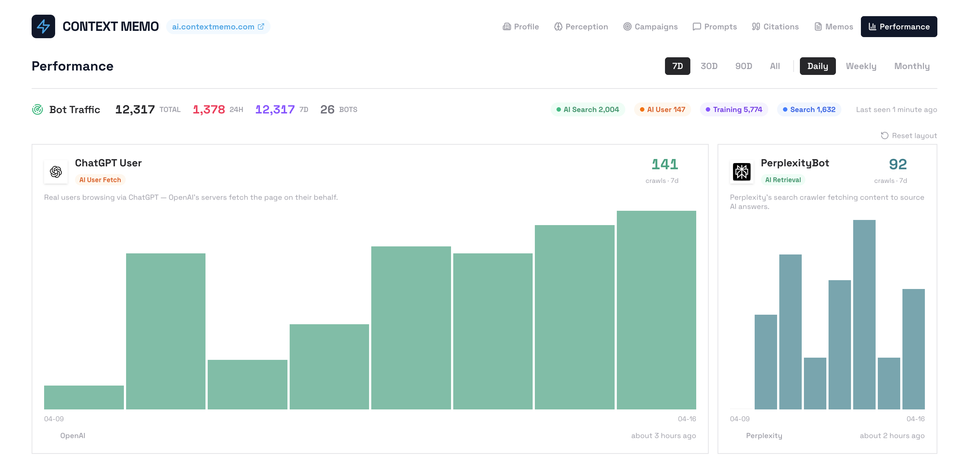Click the 12,317 7D stat
This screenshot has width=980, height=459.
click(282, 109)
